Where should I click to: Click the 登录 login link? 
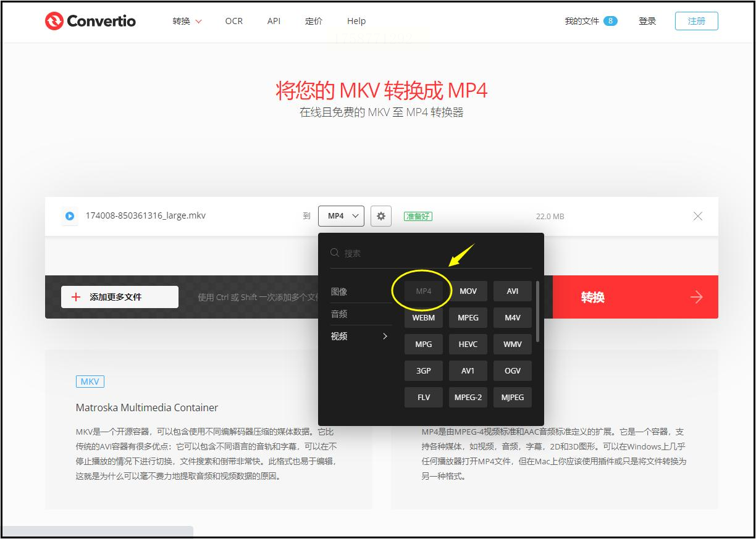click(x=647, y=21)
